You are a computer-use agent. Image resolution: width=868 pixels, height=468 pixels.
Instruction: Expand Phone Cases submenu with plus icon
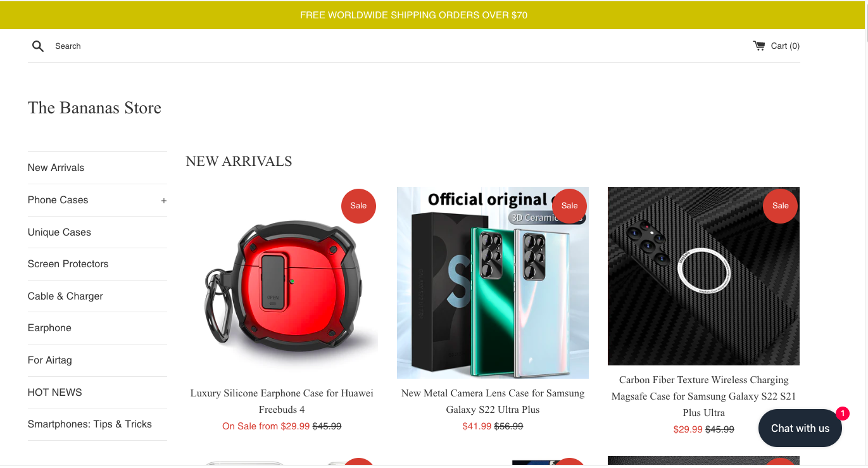click(163, 201)
